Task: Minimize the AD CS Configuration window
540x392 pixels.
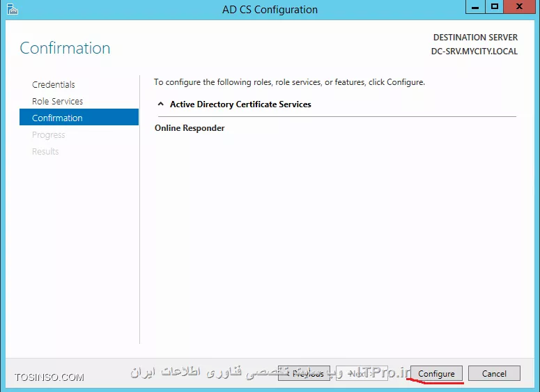Action: (x=475, y=7)
